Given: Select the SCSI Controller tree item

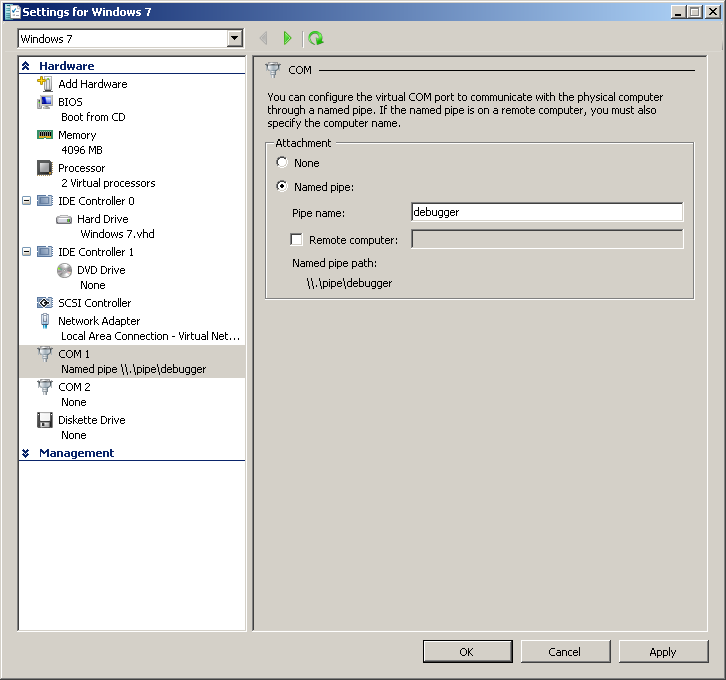Looking at the screenshot, I should pos(94,303).
